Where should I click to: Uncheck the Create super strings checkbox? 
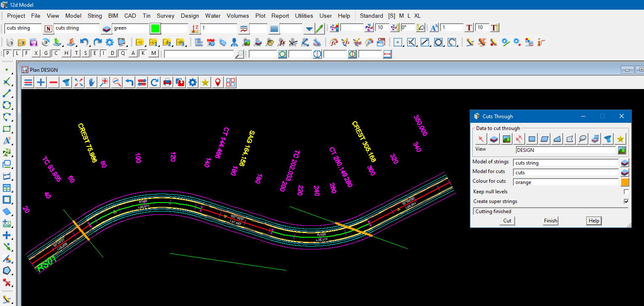[x=626, y=201]
